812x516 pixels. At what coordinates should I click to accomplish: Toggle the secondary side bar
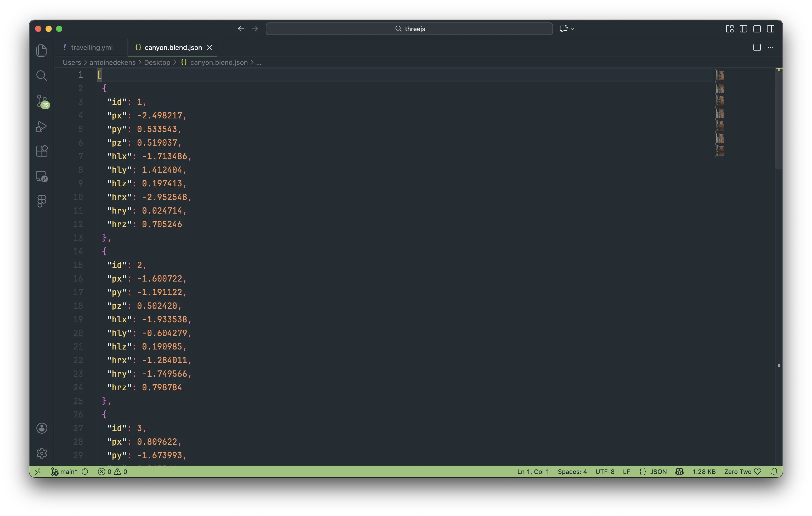click(770, 29)
